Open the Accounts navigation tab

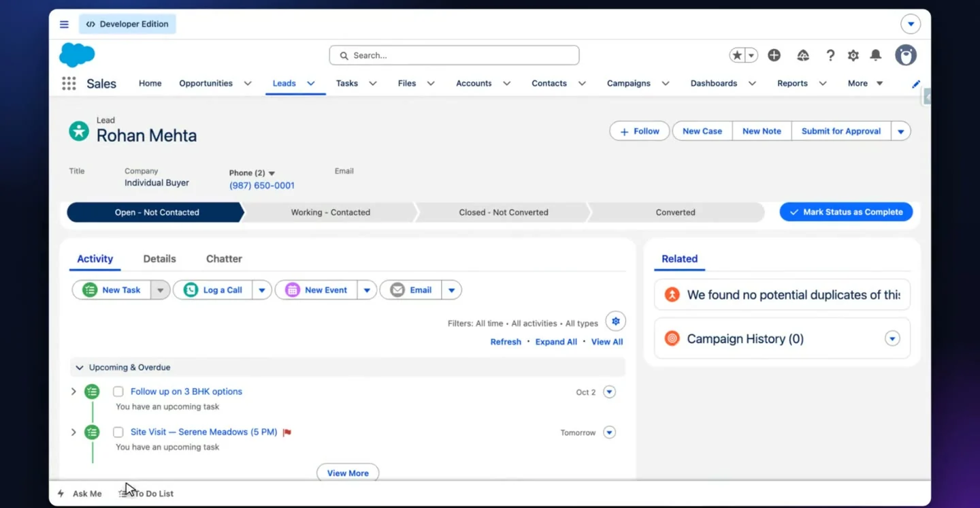pyautogui.click(x=474, y=84)
